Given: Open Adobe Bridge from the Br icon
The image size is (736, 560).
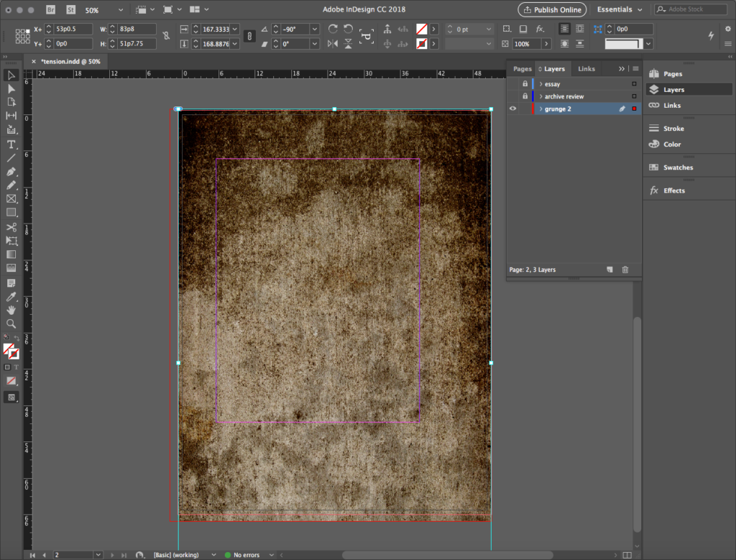Looking at the screenshot, I should pos(51,10).
